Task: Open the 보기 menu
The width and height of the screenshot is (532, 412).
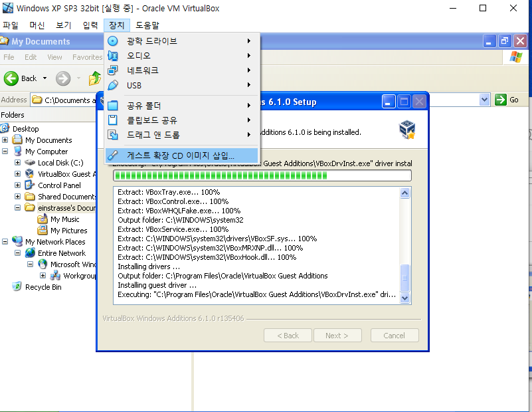Action: pyautogui.click(x=64, y=25)
